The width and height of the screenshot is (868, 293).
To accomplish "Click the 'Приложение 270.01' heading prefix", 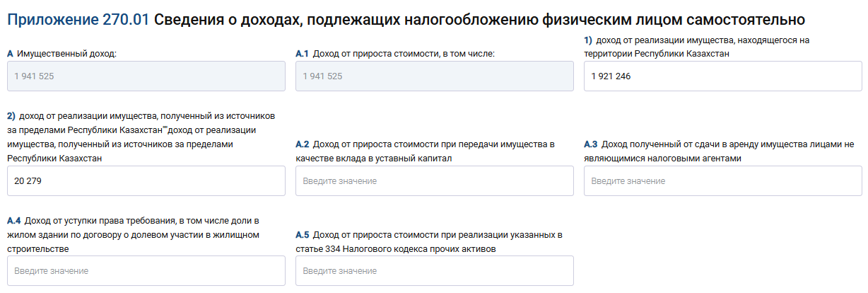I will (78, 21).
